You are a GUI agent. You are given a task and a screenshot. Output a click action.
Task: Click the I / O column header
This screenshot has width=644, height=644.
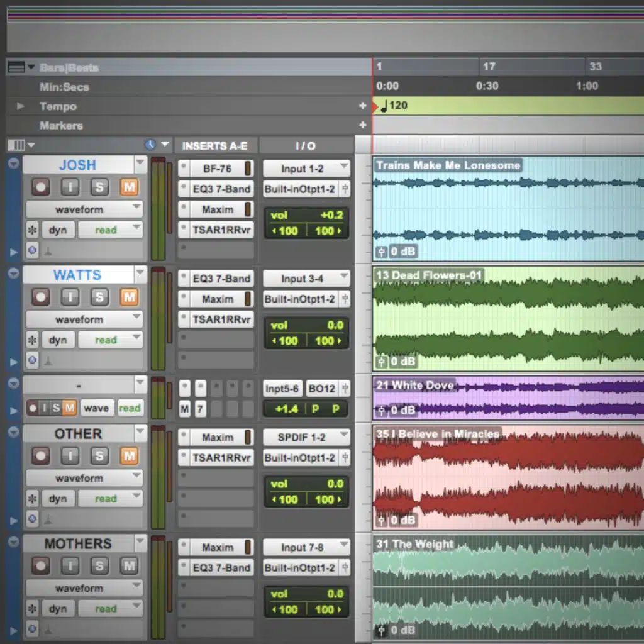point(306,146)
